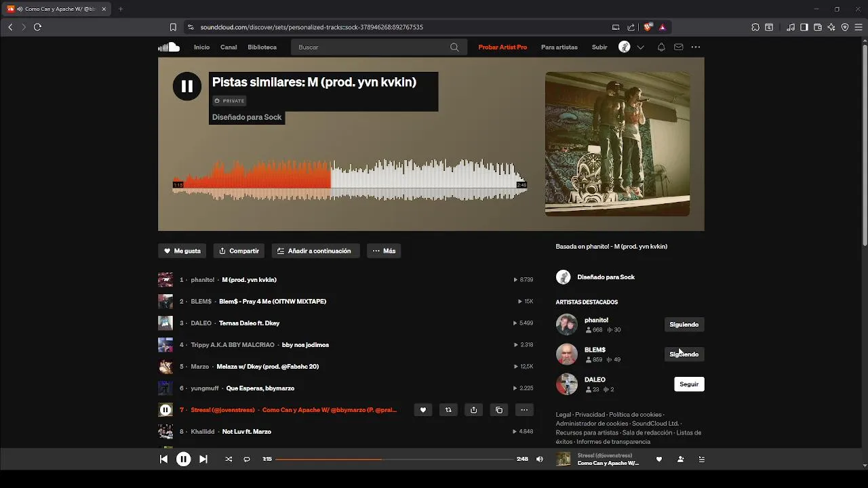Open the Política de cookies link
868x488 pixels.
tap(635, 415)
